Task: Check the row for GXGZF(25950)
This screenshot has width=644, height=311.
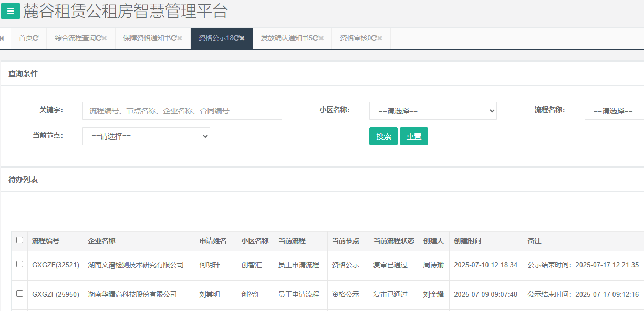Action: point(20,294)
